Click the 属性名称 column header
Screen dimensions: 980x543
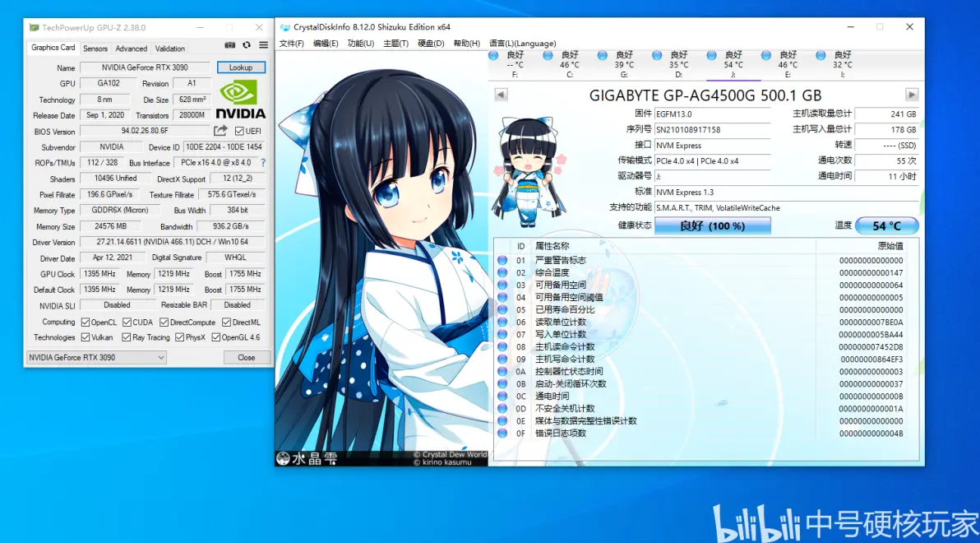552,246
